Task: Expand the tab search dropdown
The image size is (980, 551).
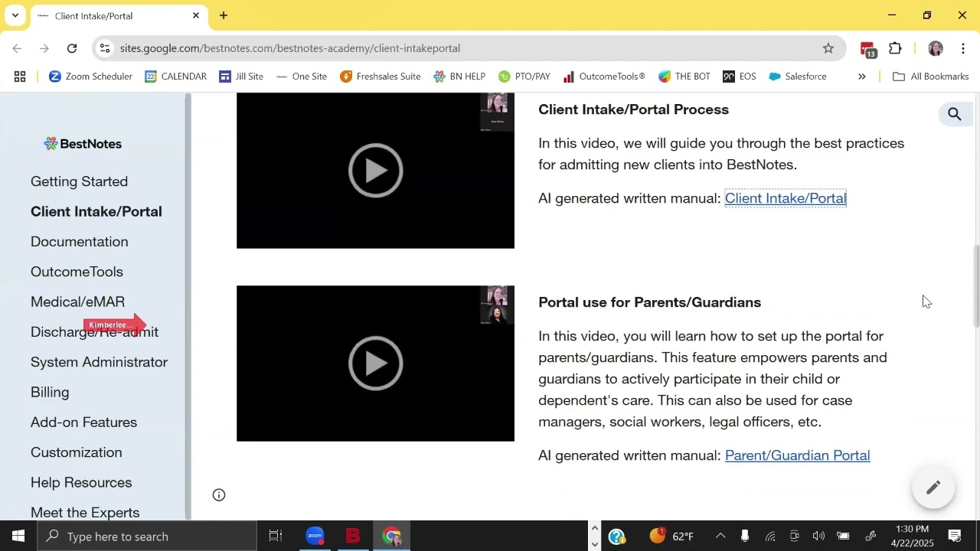Action: coord(15,15)
